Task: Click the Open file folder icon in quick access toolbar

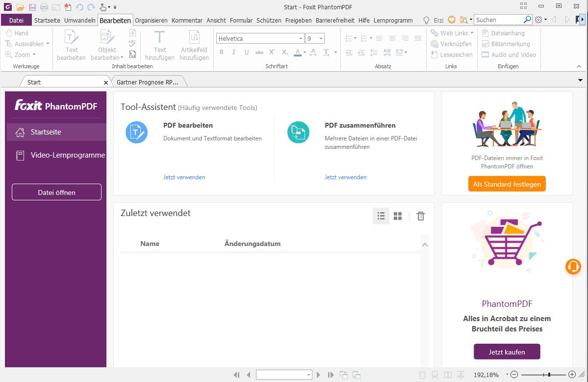Action: 20,7
